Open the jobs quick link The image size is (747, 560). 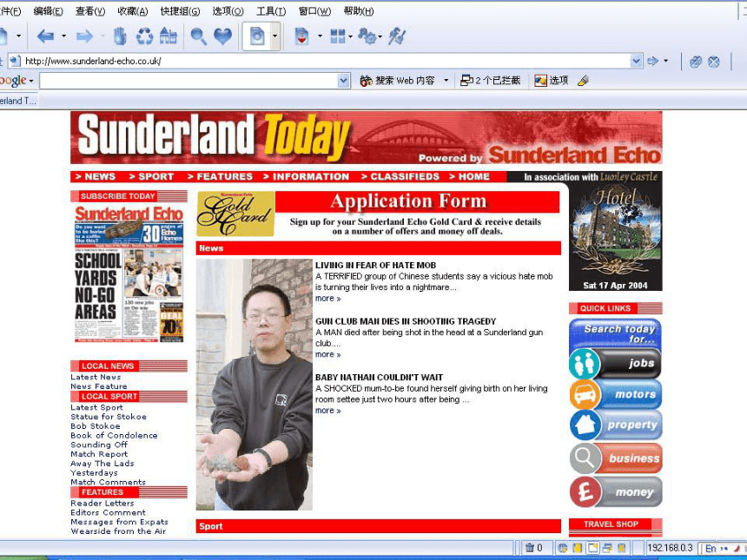tap(615, 363)
